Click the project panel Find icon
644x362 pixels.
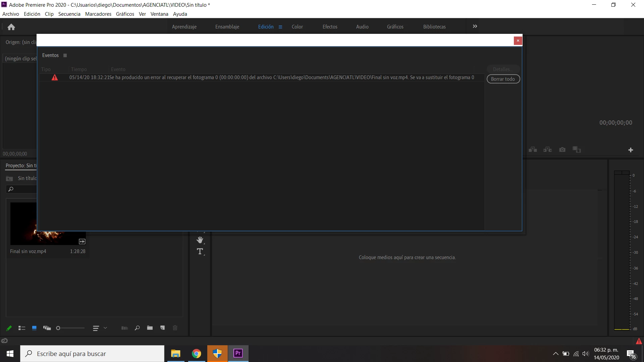tap(137, 328)
